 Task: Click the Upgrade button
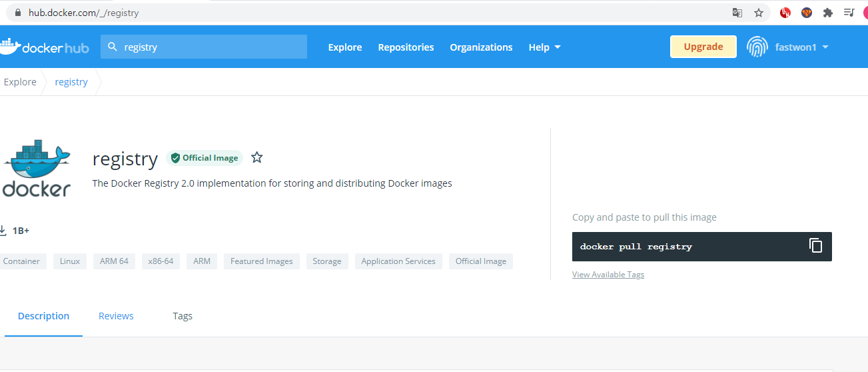pyautogui.click(x=703, y=47)
